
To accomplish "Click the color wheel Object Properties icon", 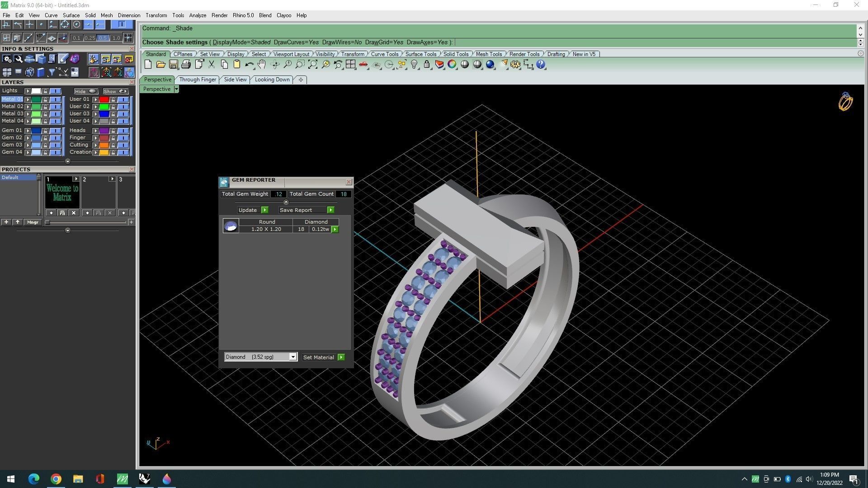I will click(452, 65).
